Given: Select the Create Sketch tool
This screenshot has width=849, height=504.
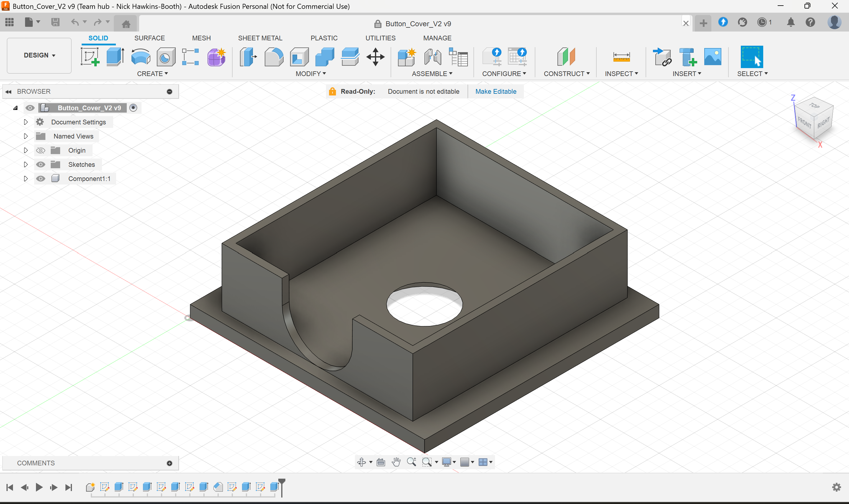Looking at the screenshot, I should tap(90, 57).
